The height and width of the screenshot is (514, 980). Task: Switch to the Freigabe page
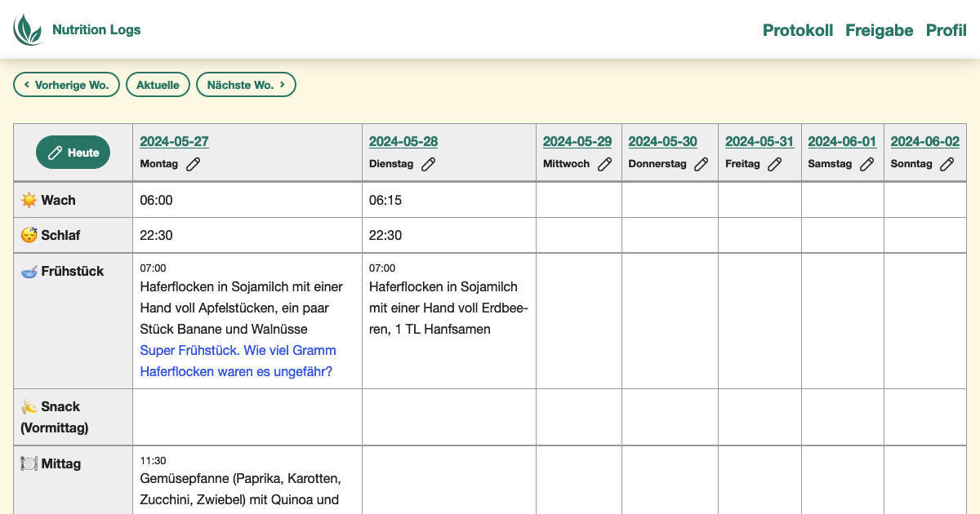[x=879, y=30]
